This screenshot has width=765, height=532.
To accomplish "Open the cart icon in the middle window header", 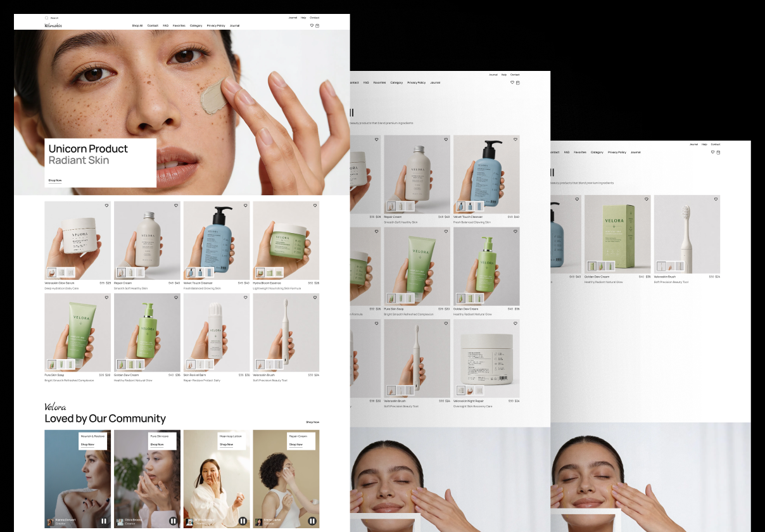I will tap(518, 82).
